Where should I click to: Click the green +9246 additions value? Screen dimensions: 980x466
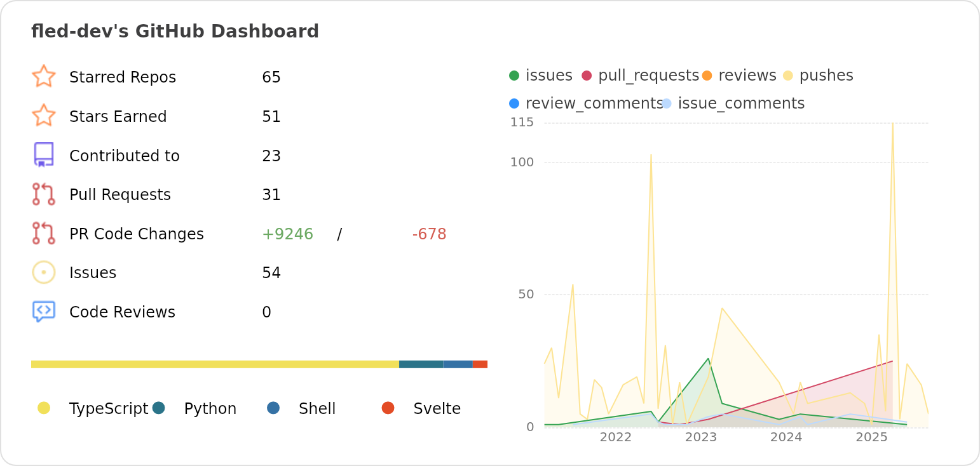point(287,234)
